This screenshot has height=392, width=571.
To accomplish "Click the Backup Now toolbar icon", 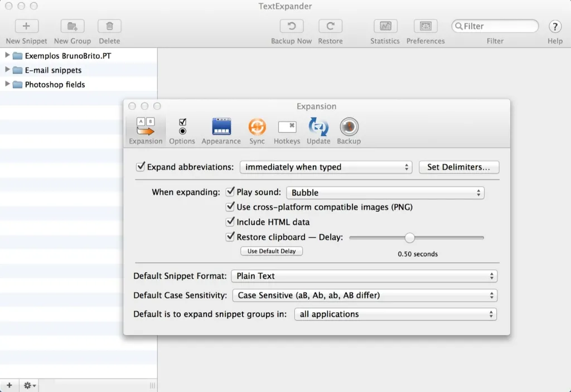I will point(291,26).
